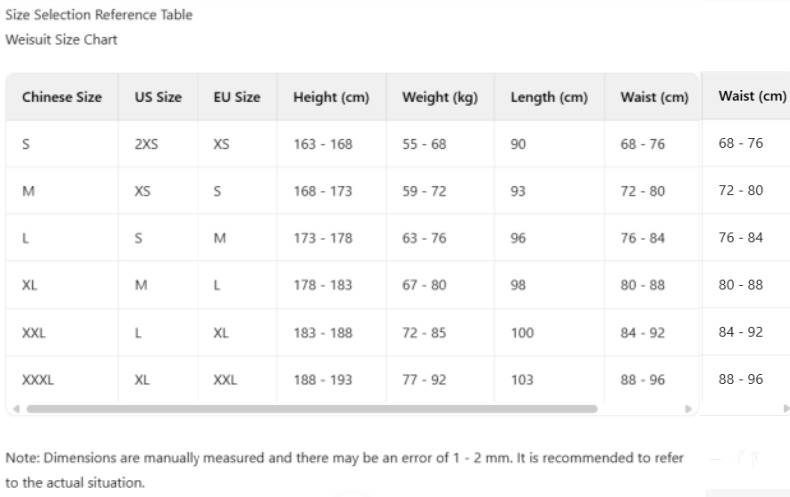Click the Length (cm) column header

(x=549, y=98)
